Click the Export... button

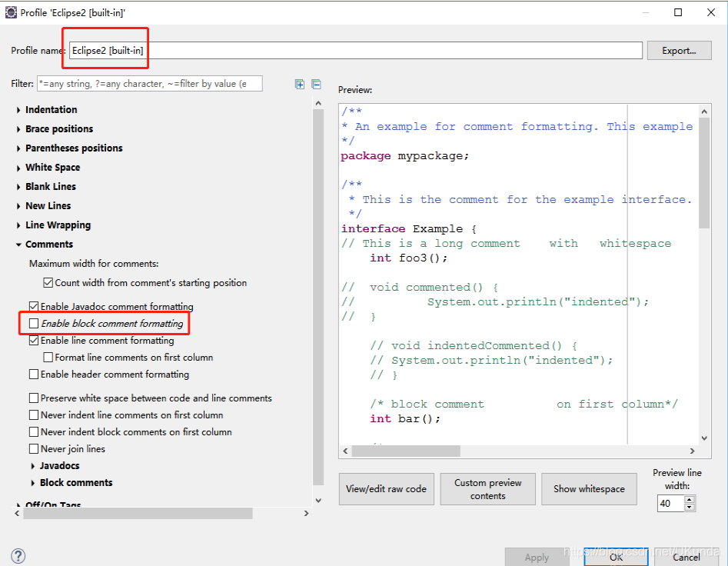[x=678, y=51]
